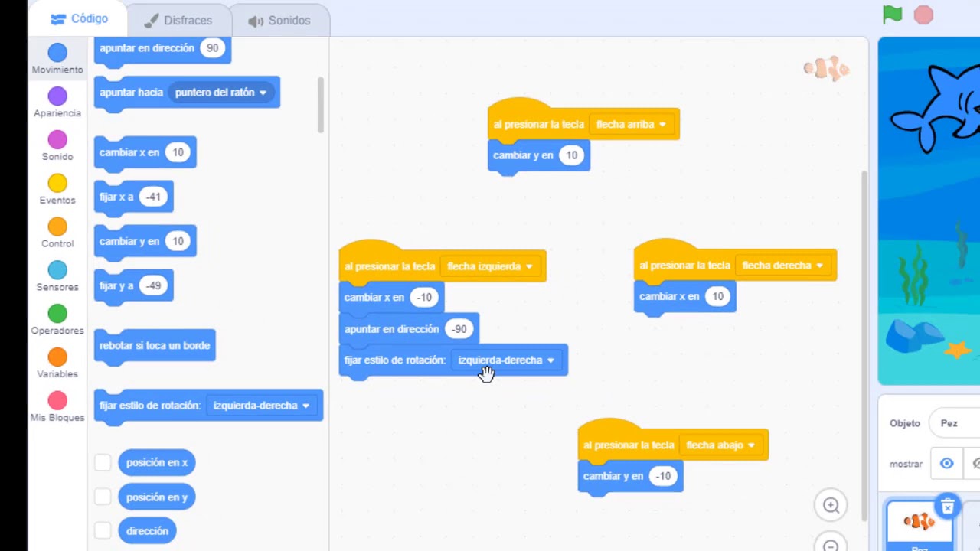
Task: Choose the Sensores block category
Action: click(57, 277)
